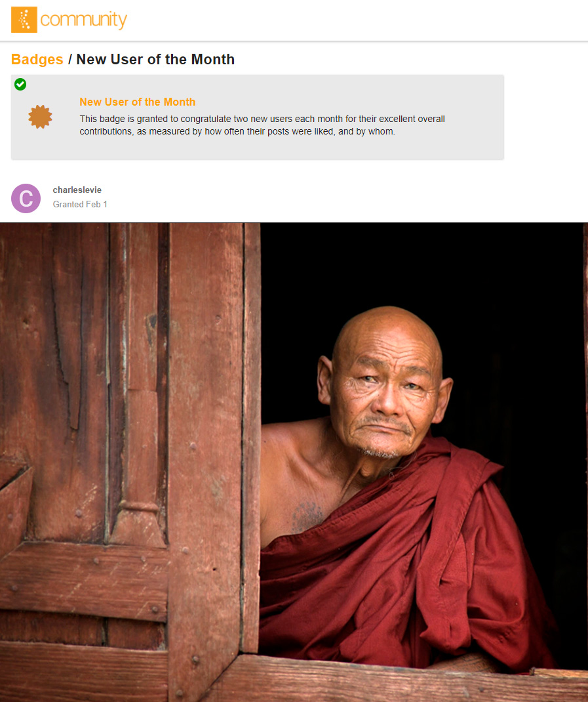Open the charleslevie profile link
This screenshot has width=588, height=702.
point(77,190)
